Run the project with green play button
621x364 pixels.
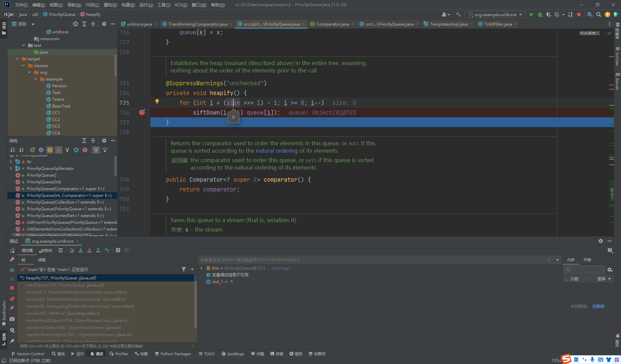(531, 14)
